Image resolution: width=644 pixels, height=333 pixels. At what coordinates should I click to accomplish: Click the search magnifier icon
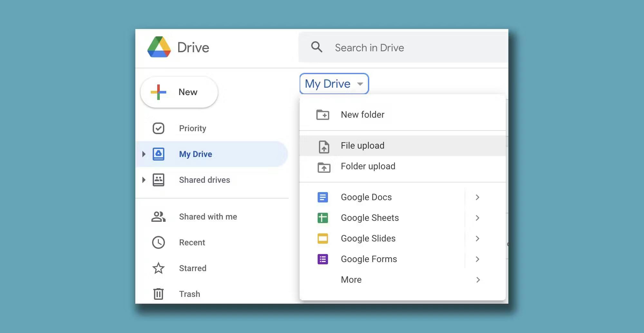pyautogui.click(x=317, y=47)
